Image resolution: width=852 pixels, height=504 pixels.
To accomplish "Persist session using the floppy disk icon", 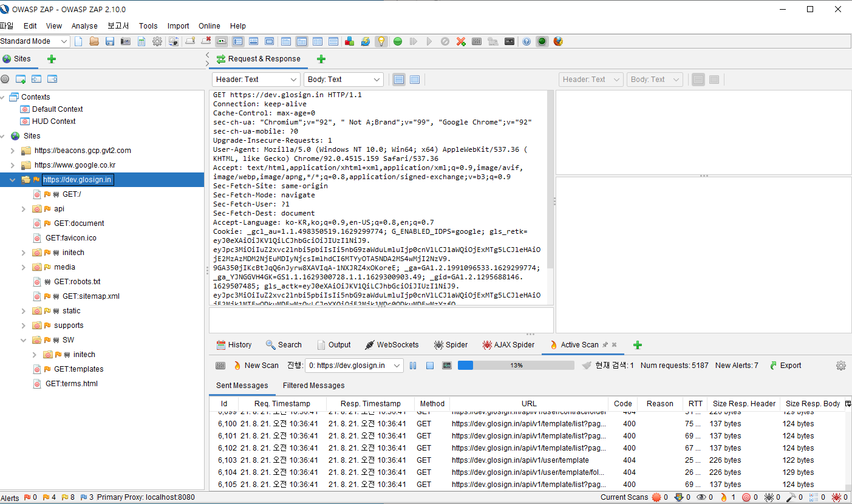I will click(110, 41).
